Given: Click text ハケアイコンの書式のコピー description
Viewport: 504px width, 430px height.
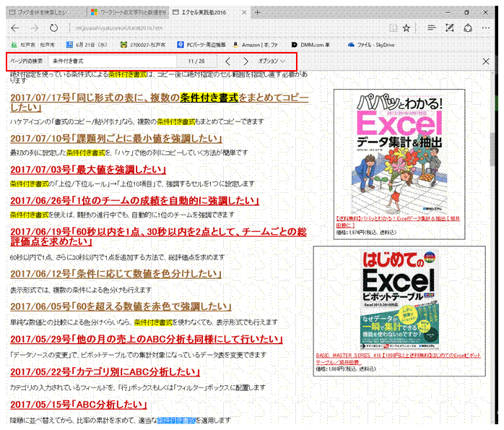Looking at the screenshot, I should [x=137, y=121].
